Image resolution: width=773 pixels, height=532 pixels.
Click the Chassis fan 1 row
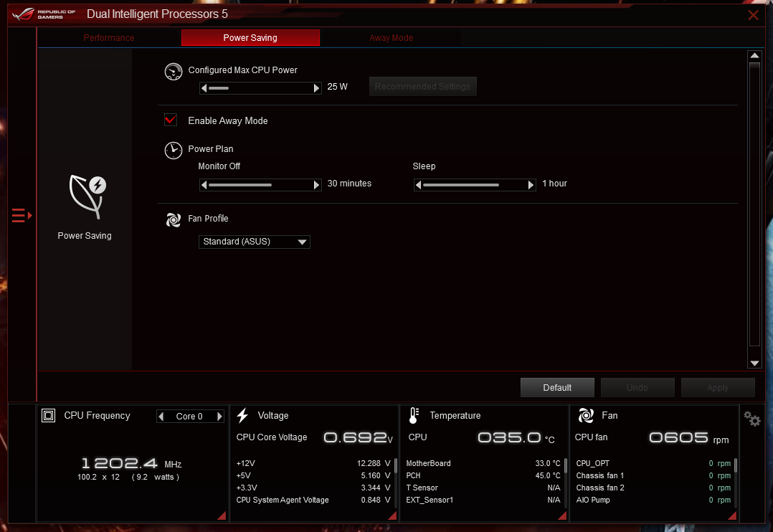point(653,476)
